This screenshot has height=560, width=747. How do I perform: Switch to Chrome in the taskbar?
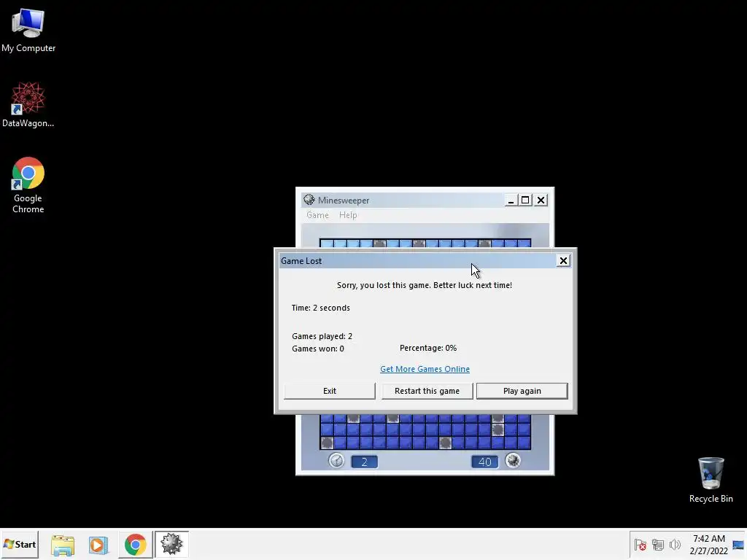135,544
